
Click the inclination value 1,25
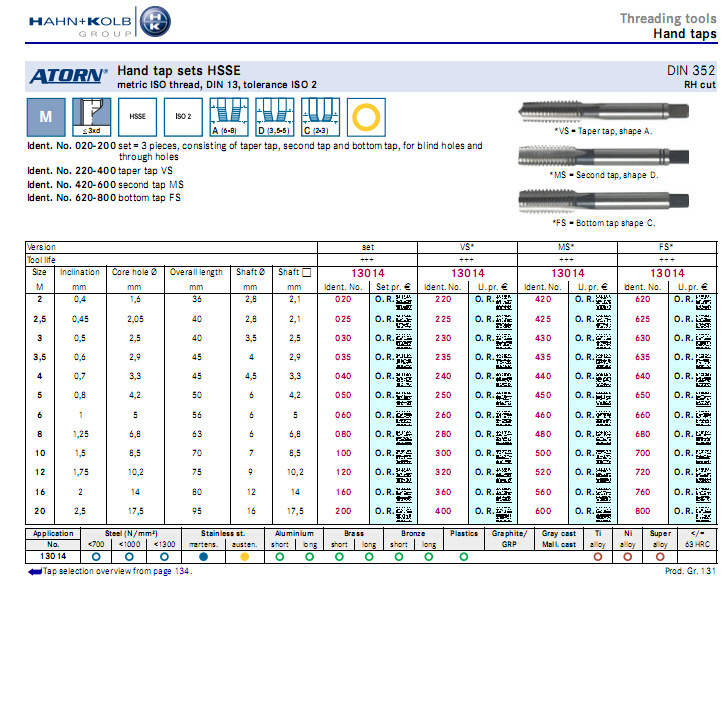(81, 434)
